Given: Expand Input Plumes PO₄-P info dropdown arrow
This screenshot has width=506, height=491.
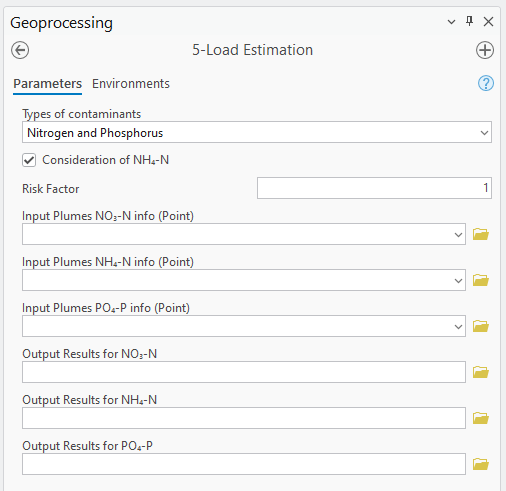Looking at the screenshot, I should point(458,326).
